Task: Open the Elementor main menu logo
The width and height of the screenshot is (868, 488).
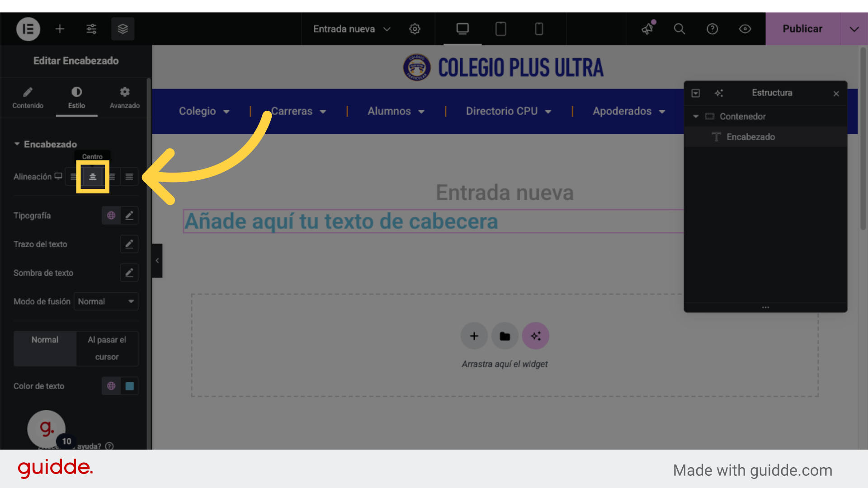Action: pos(28,29)
